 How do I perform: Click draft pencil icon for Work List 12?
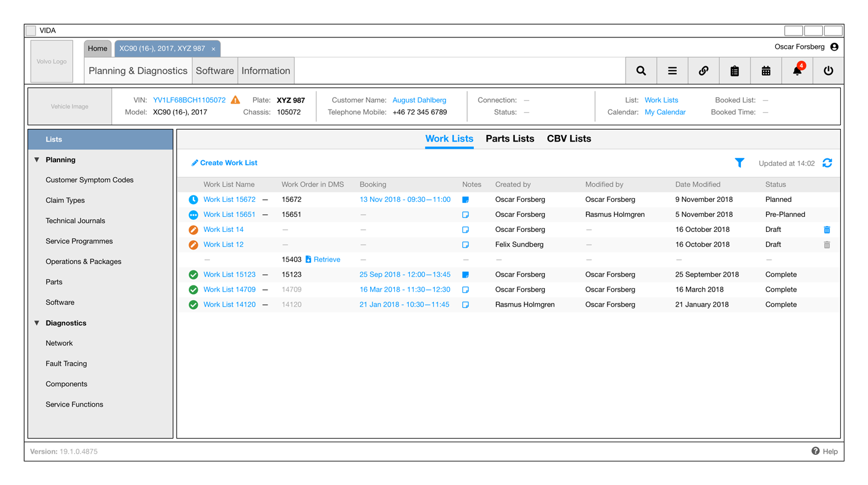pos(193,245)
